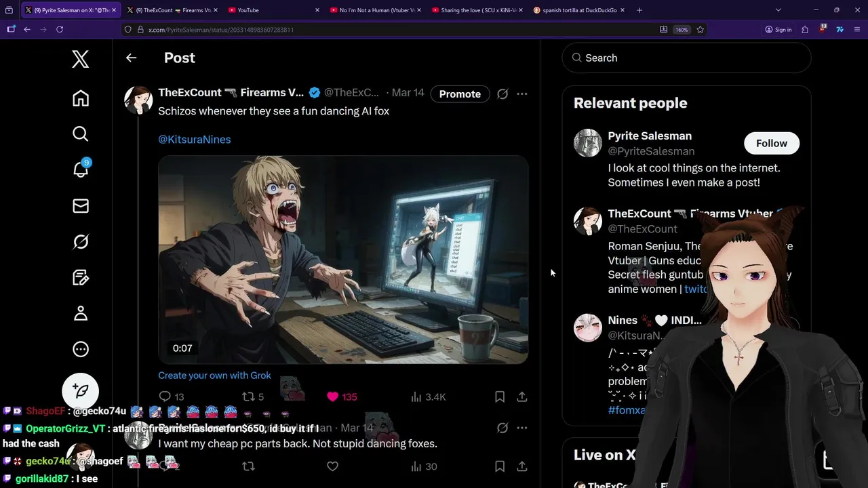
Task: Click the browser Back arrow
Action: [27, 29]
